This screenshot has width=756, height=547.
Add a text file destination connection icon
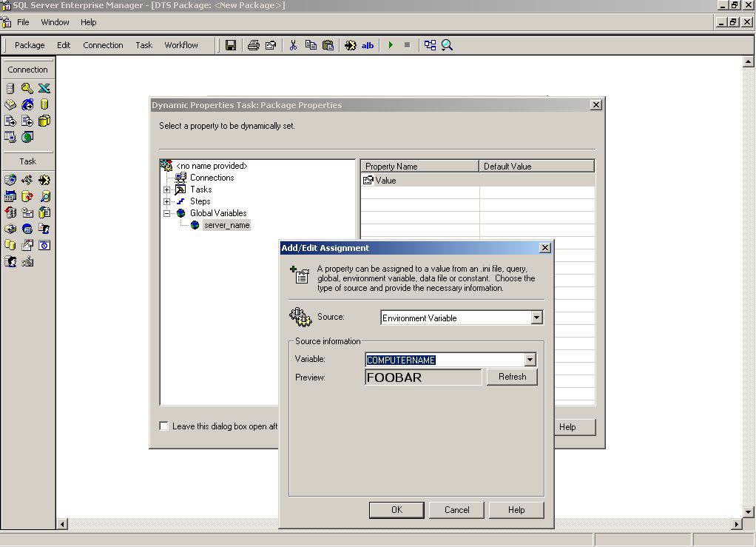[x=27, y=121]
